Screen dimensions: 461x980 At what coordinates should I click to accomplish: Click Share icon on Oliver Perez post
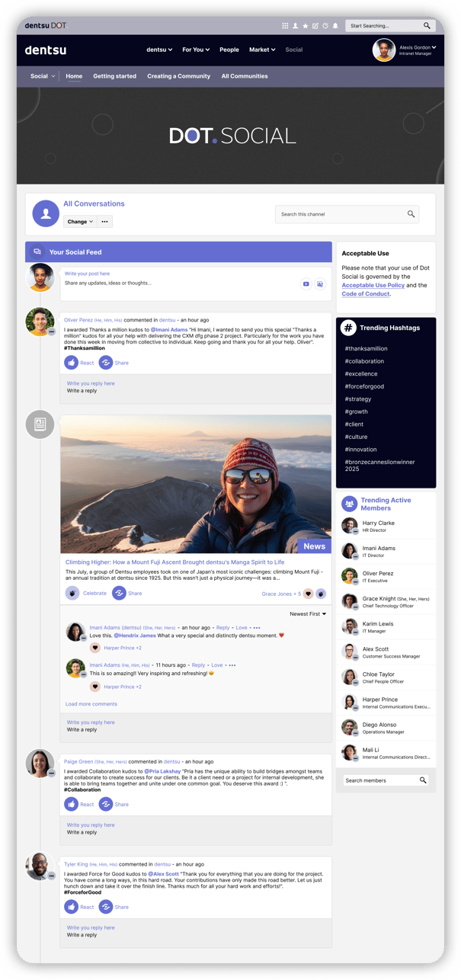106,363
